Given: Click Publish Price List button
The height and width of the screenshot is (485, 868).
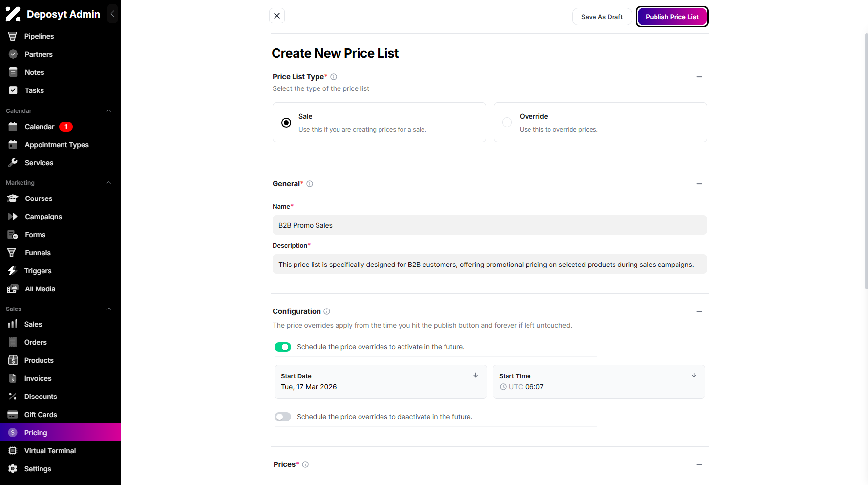Looking at the screenshot, I should (x=672, y=17).
